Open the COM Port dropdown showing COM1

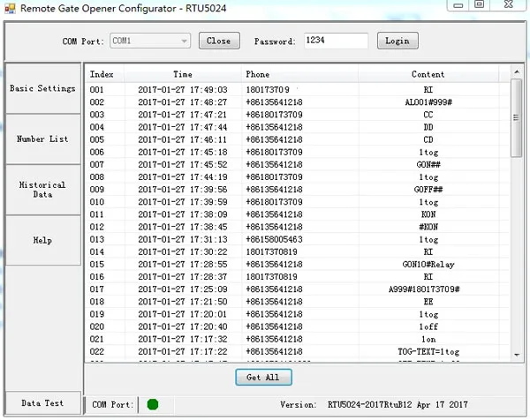(x=150, y=41)
